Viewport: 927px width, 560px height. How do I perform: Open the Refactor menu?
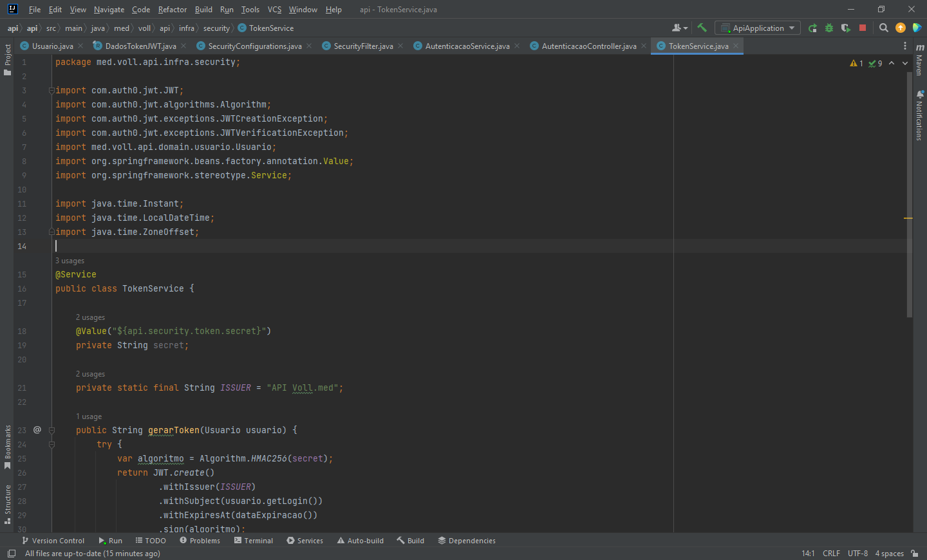[173, 10]
